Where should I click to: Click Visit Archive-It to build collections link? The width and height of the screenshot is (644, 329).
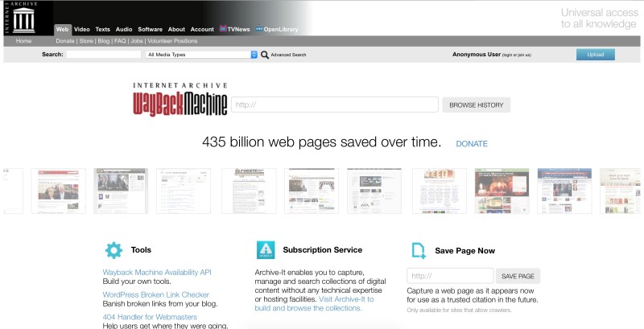click(x=314, y=303)
